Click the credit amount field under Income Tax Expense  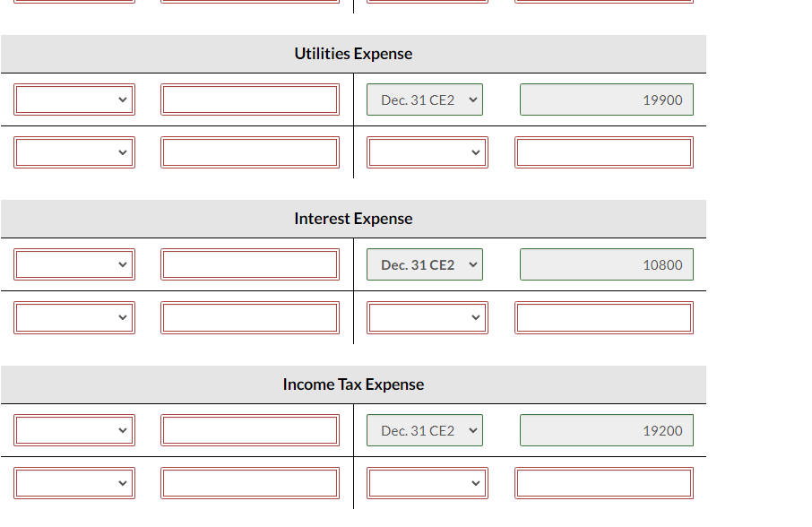pos(603,483)
